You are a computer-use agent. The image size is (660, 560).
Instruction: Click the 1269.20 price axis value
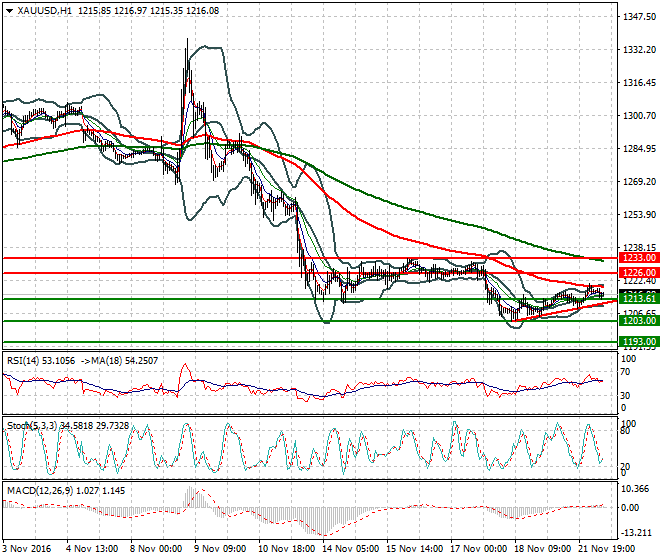[639, 181]
